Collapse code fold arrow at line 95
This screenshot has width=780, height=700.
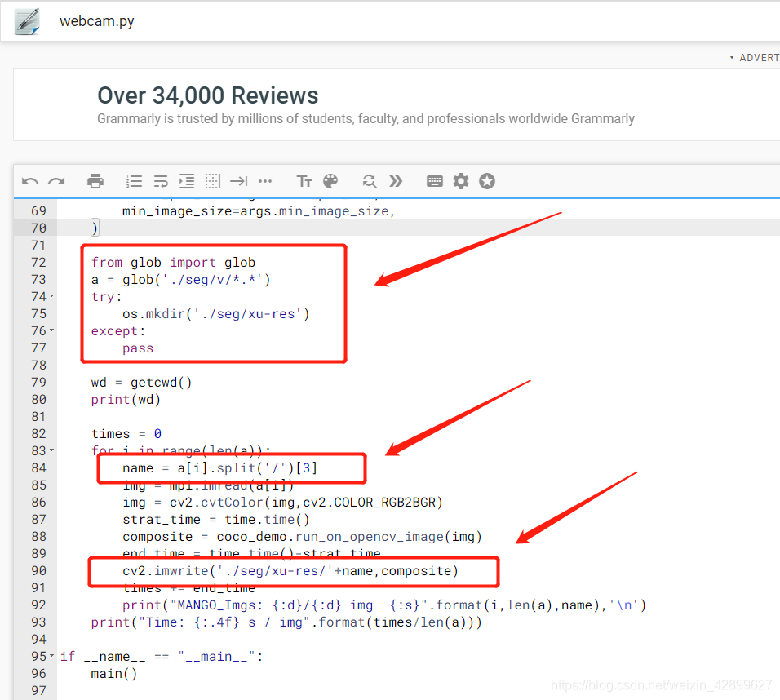click(x=51, y=656)
